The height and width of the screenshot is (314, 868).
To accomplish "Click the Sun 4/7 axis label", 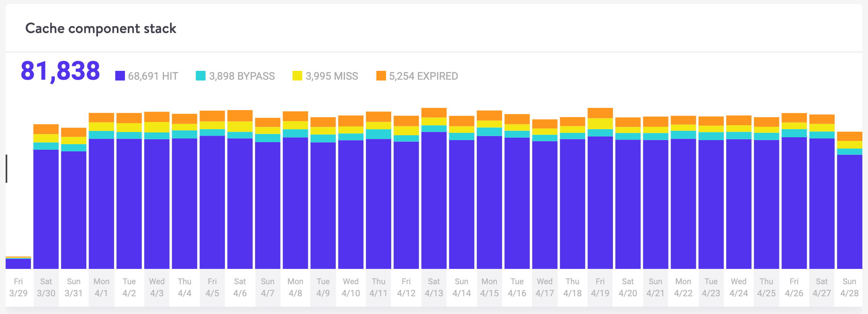I will click(268, 287).
